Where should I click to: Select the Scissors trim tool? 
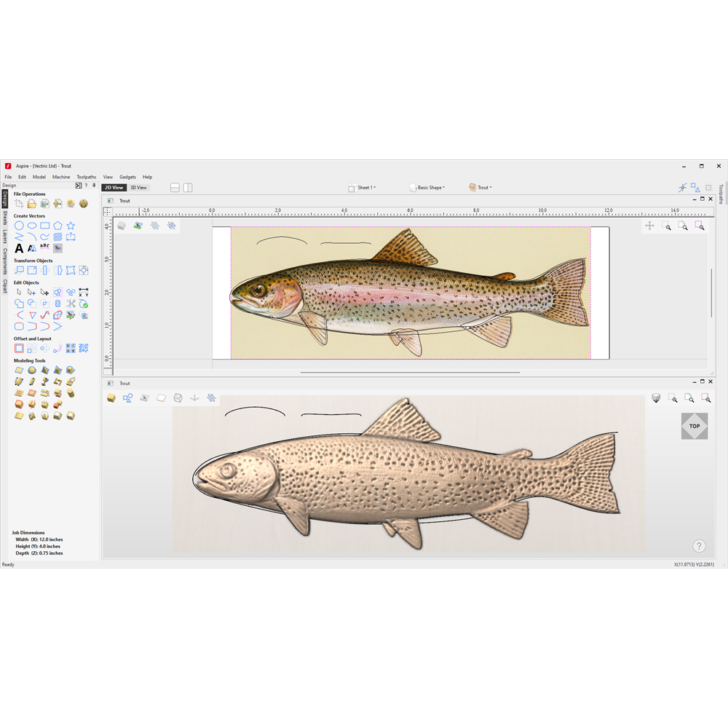click(x=71, y=304)
